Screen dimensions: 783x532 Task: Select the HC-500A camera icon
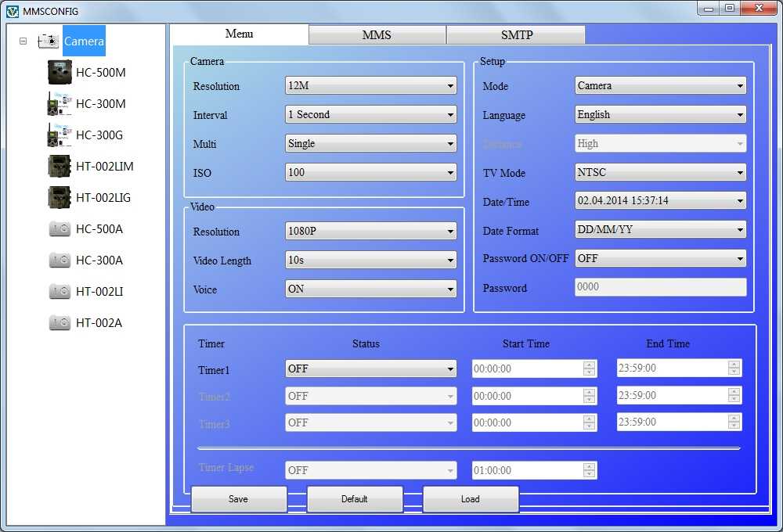point(60,229)
